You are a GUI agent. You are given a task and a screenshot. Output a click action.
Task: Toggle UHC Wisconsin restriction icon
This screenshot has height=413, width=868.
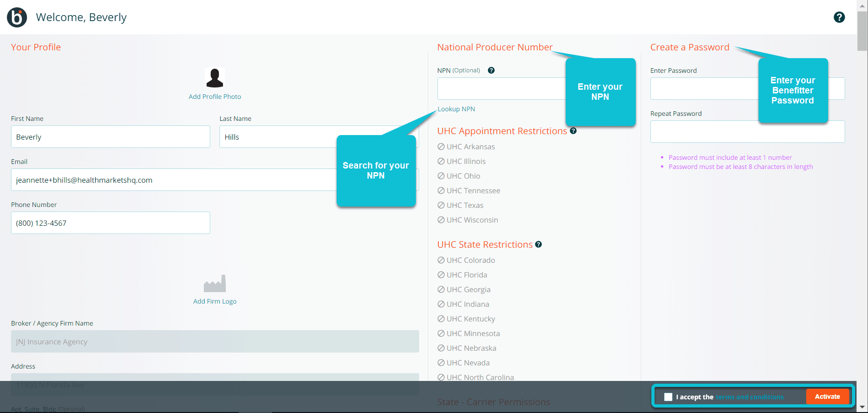(441, 220)
